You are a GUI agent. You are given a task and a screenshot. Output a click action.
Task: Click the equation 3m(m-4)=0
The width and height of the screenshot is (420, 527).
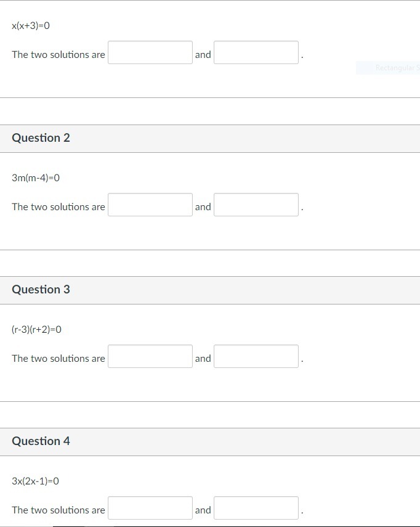click(36, 178)
